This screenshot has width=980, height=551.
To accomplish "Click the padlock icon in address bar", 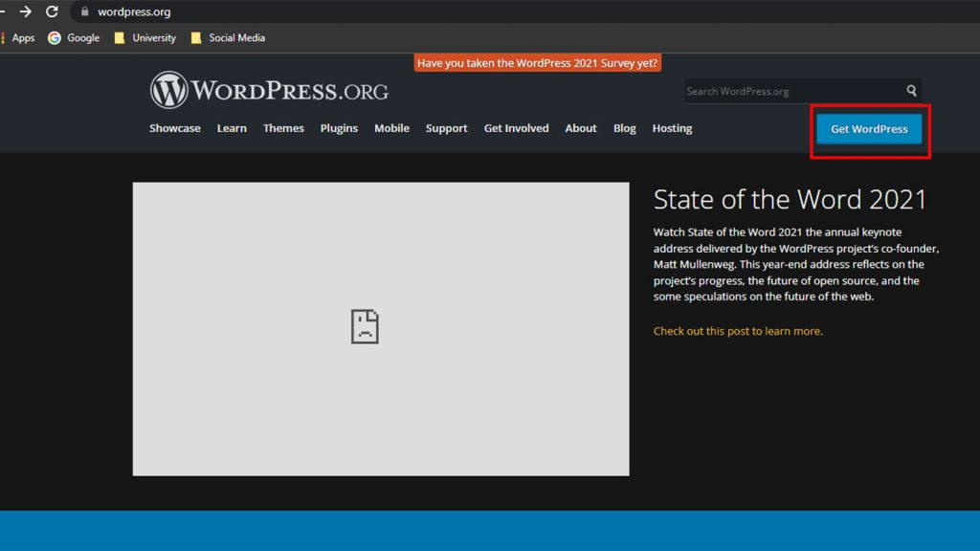I will coord(85,11).
